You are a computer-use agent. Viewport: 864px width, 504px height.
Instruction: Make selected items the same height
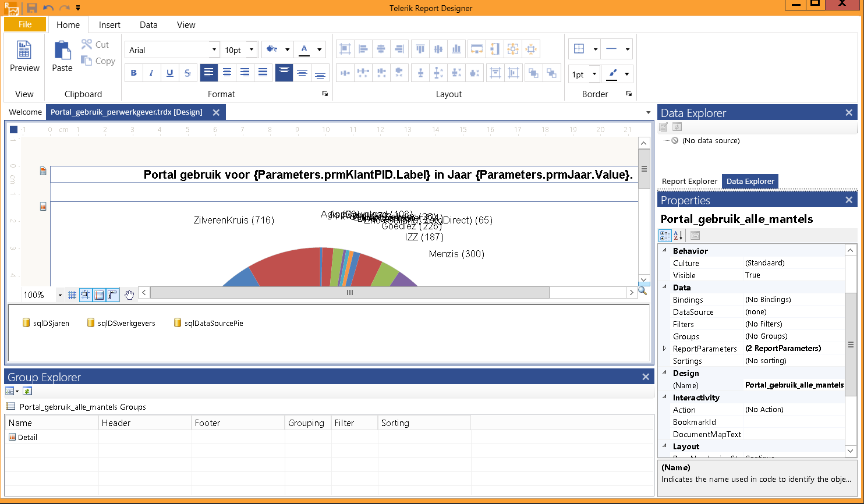pos(495,49)
